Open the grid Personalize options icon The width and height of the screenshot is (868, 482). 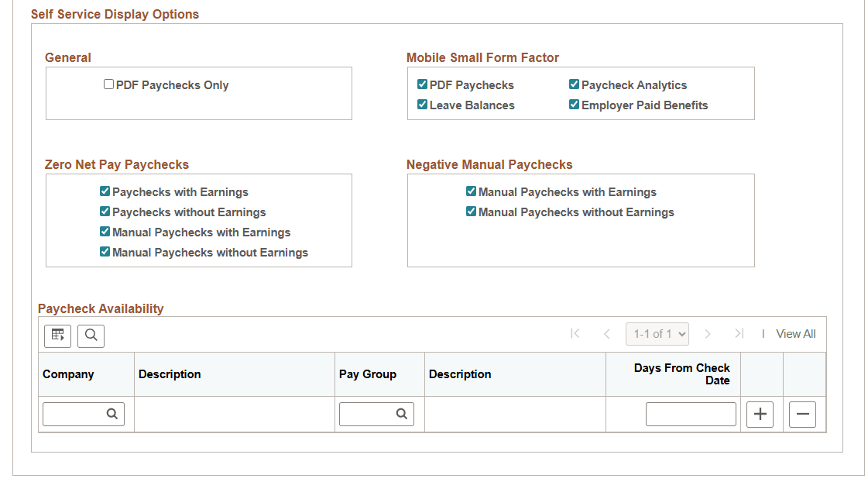click(x=57, y=336)
